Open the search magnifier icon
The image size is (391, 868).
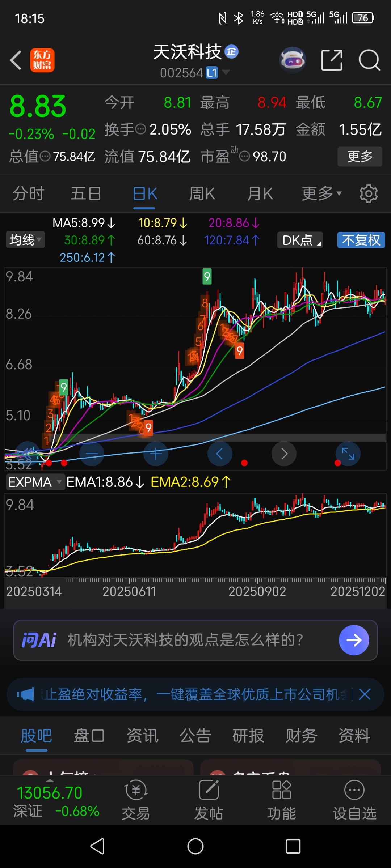coord(369,60)
